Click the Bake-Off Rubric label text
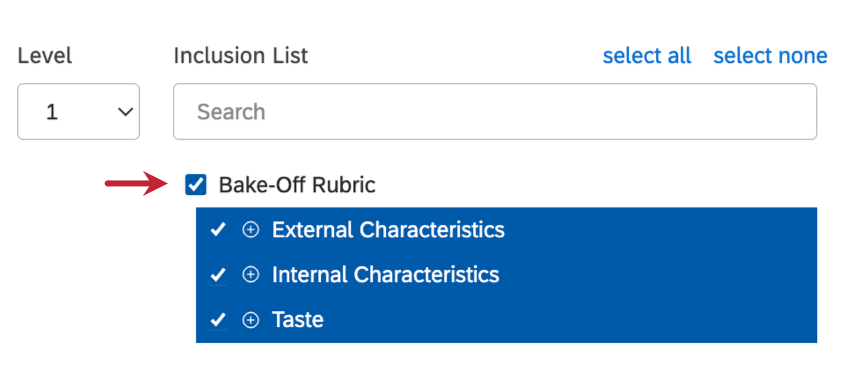850x368 pixels. pos(297,185)
